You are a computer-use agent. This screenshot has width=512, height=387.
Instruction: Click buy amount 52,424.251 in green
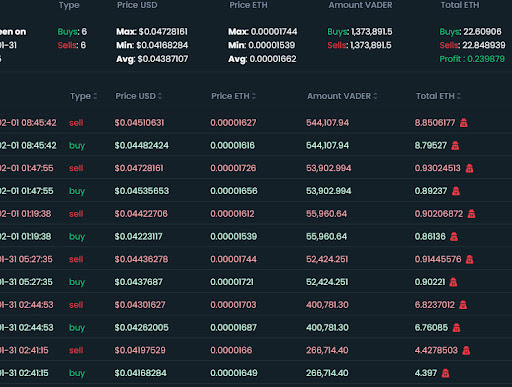pyautogui.click(x=327, y=282)
